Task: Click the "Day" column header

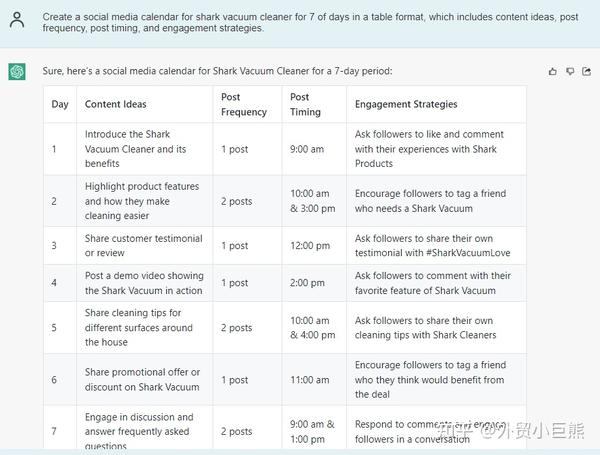Action: (x=60, y=104)
